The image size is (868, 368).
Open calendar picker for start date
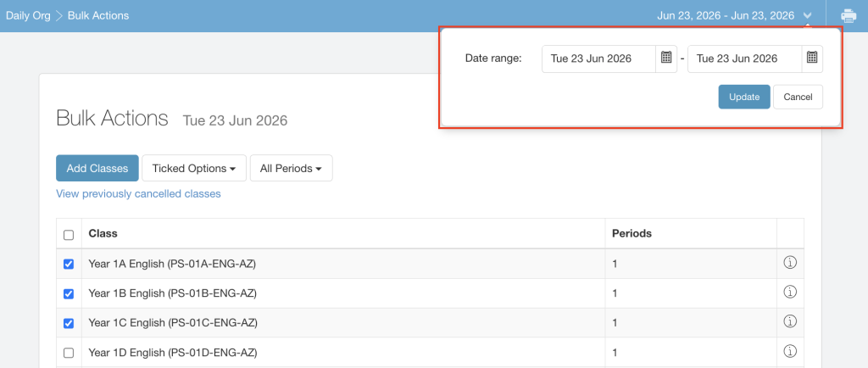(x=666, y=59)
